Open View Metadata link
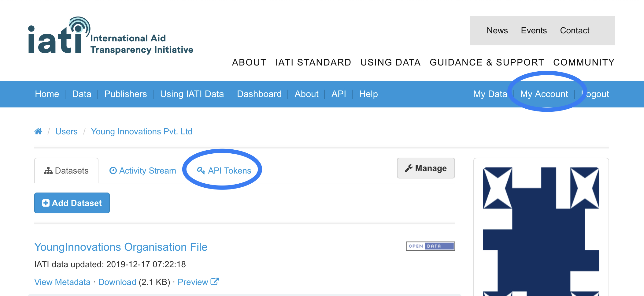The image size is (644, 296). pyautogui.click(x=62, y=282)
